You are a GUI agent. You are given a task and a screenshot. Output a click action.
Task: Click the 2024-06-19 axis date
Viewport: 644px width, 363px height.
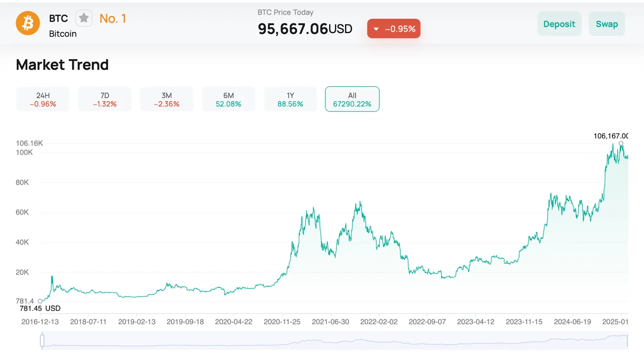(x=572, y=322)
